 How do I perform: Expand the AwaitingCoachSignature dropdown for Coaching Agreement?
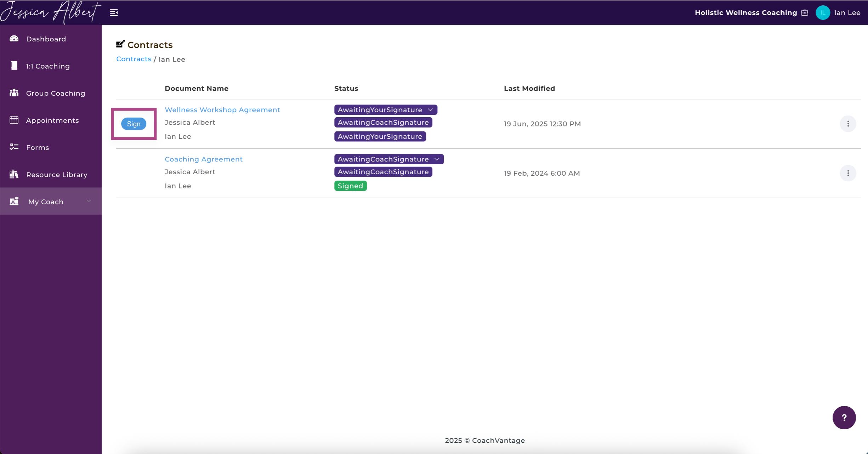pos(437,159)
